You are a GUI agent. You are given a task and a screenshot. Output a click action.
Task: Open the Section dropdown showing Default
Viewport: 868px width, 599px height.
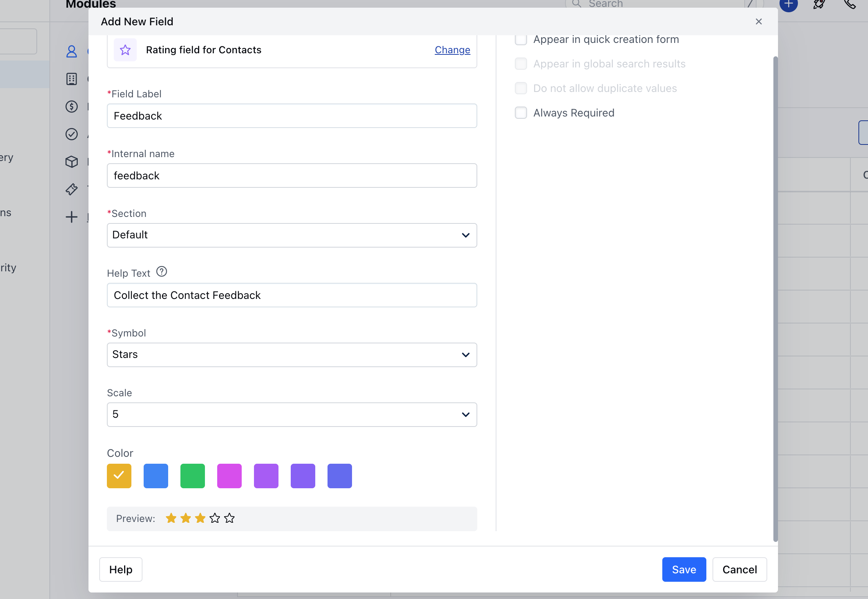pyautogui.click(x=292, y=235)
